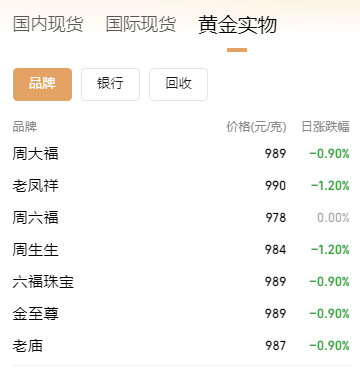Screen dimensions: 360x368
Task: Open the 国际现货 tab
Action: coord(141,24)
